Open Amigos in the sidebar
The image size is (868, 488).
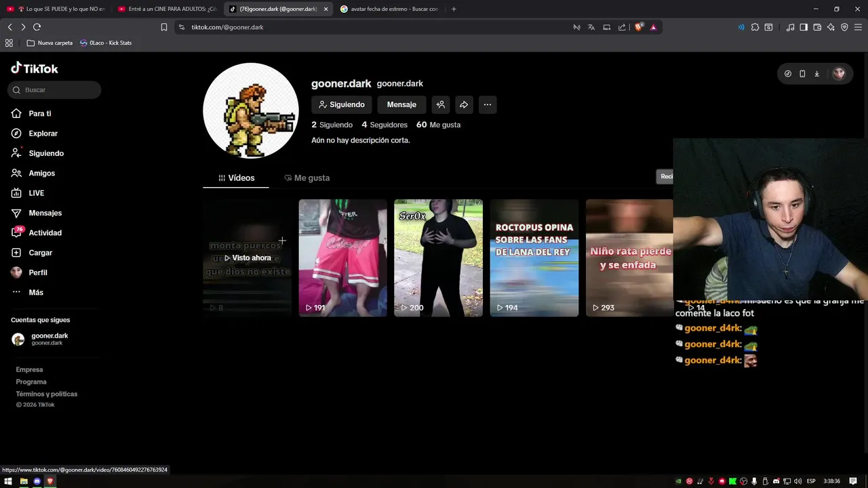[34, 174]
